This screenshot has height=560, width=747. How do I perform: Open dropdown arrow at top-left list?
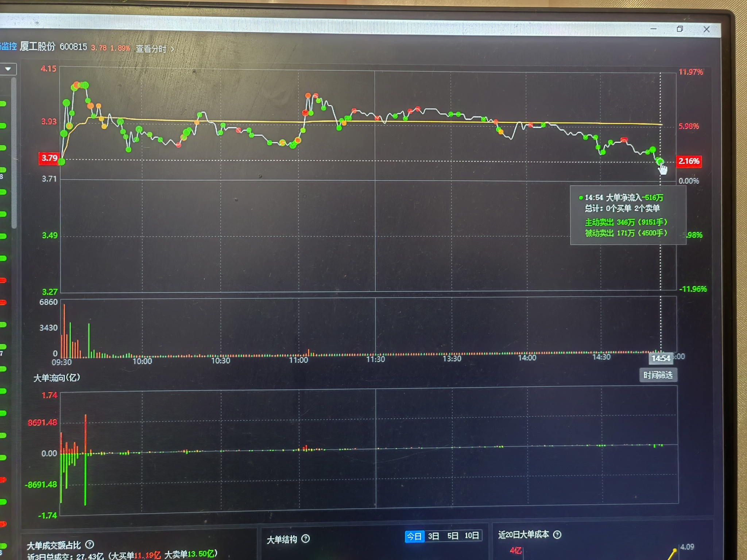point(8,69)
